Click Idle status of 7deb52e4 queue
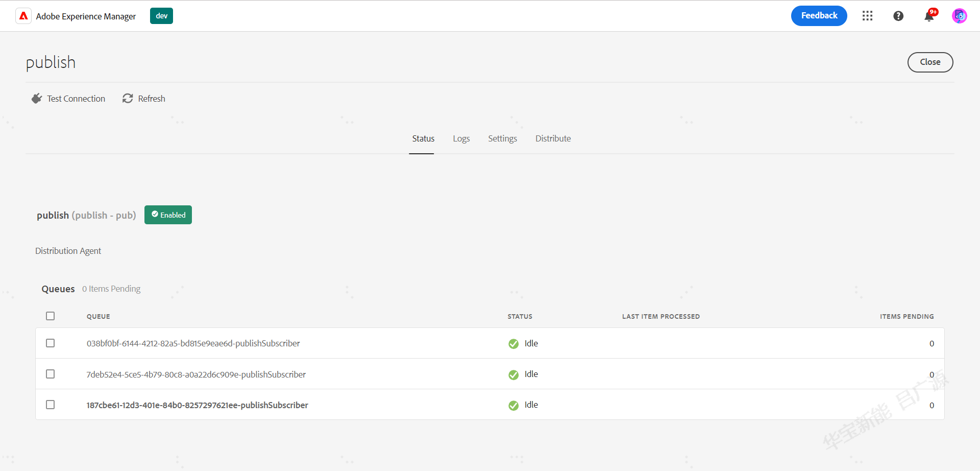This screenshot has height=471, width=980. pos(531,374)
